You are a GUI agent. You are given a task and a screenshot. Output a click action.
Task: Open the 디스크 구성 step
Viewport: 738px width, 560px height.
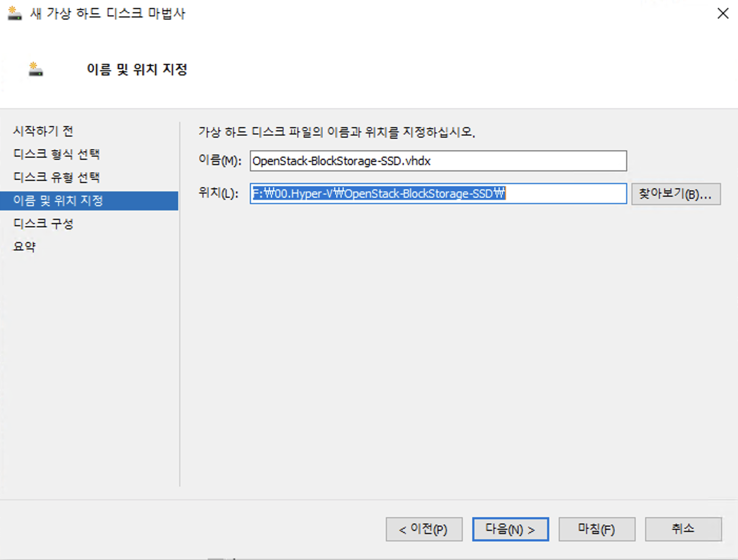click(43, 224)
